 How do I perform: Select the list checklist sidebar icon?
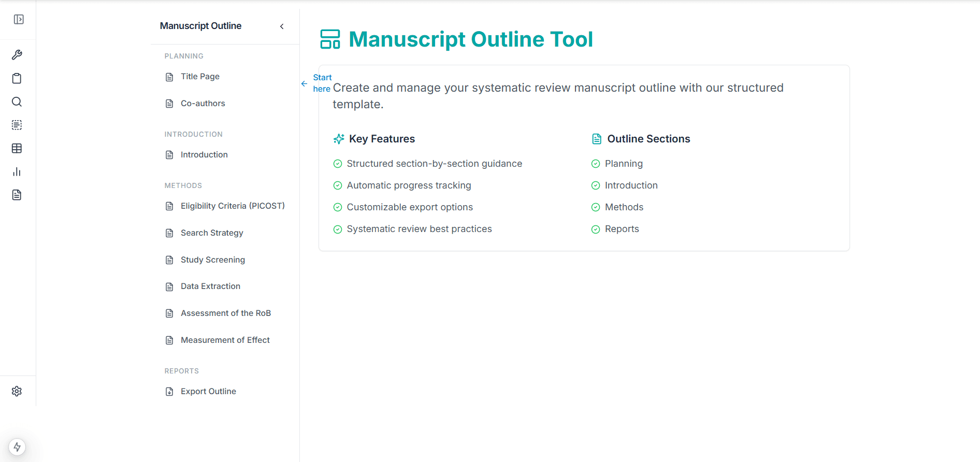17,125
